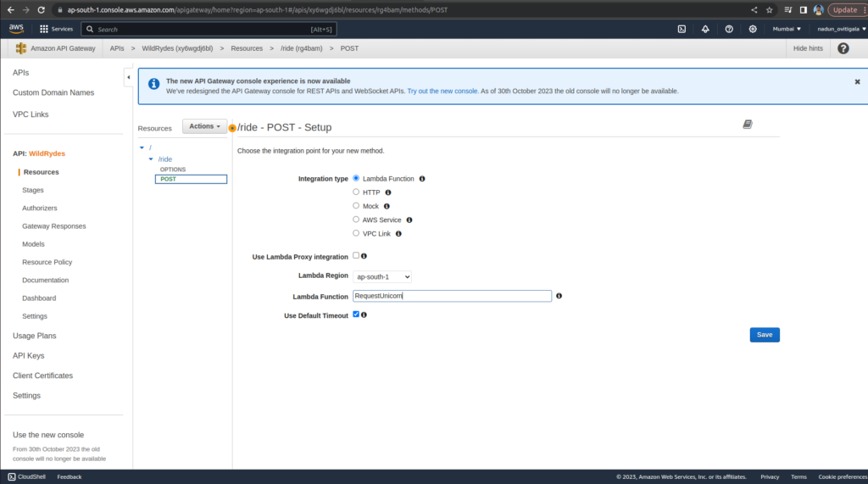Focus the AWS search box
This screenshot has width=868, height=484.
click(209, 29)
